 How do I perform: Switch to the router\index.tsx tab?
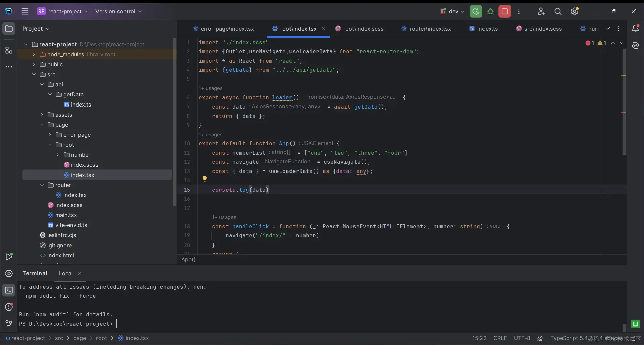tap(430, 29)
